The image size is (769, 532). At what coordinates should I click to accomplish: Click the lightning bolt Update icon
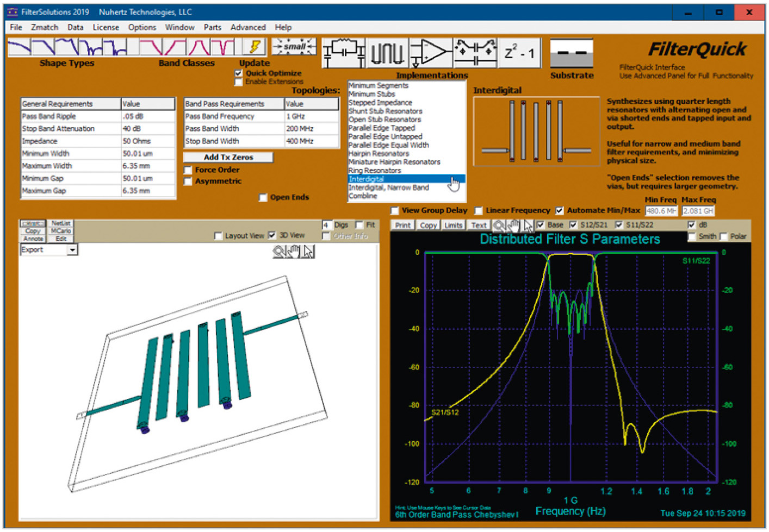pyautogui.click(x=254, y=47)
